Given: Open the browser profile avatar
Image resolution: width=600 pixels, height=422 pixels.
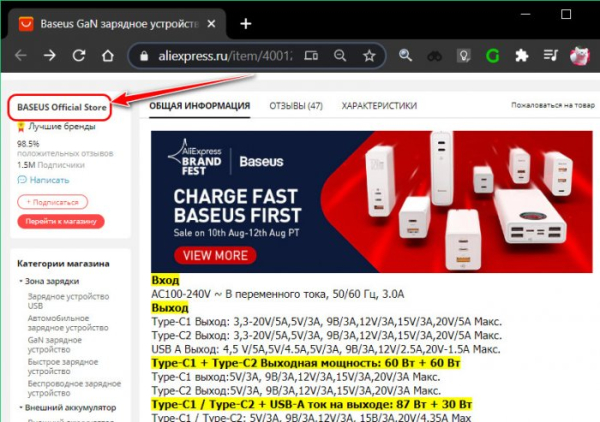Looking at the screenshot, I should click(579, 56).
